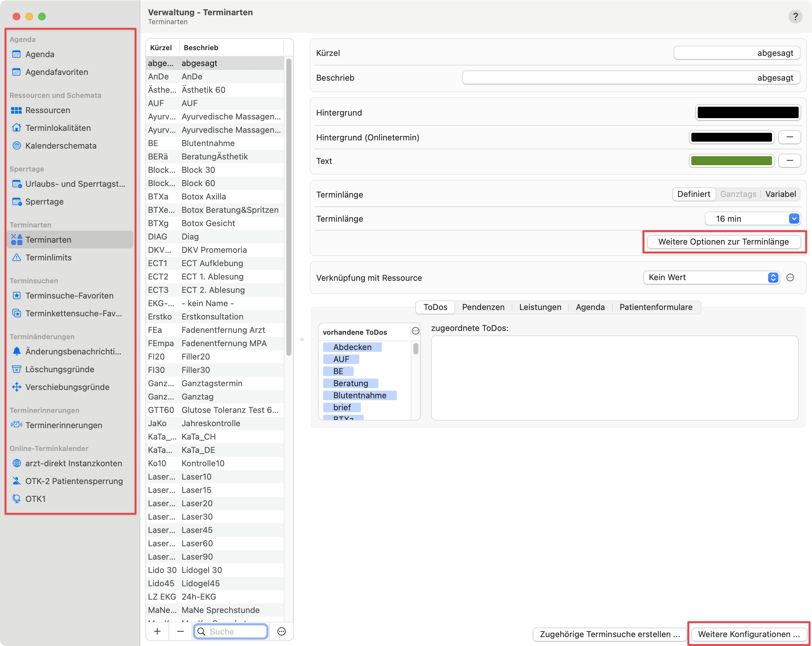812x646 pixels.
Task: Select the Beratung ToDo item
Action: click(351, 383)
